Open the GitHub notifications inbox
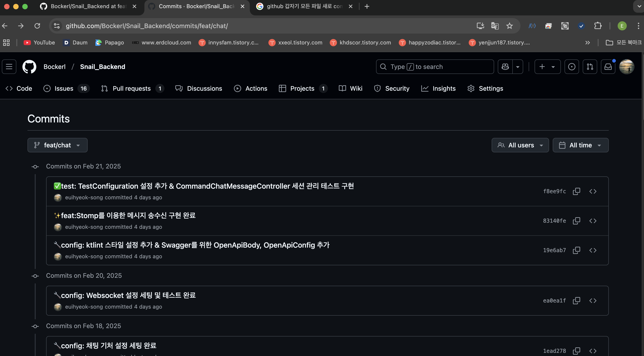 coord(608,67)
